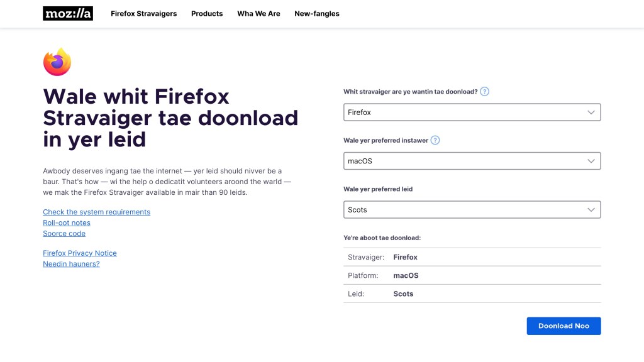Open the New-fangles menu
This screenshot has width=644, height=362.
click(x=317, y=14)
